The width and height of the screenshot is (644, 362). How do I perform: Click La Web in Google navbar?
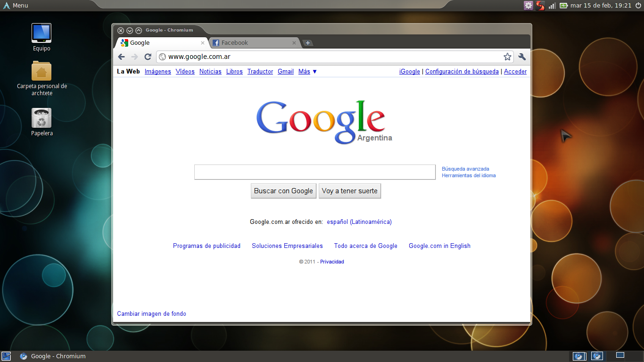click(x=128, y=72)
